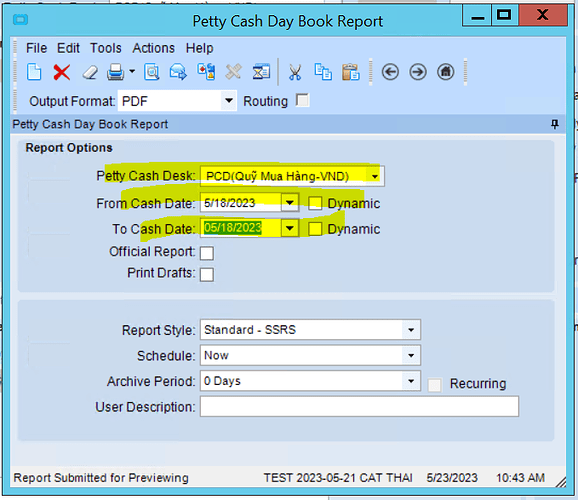The width and height of the screenshot is (578, 500).
Task: Open the To Cash Date calendar dropdown
Action: [x=290, y=229]
